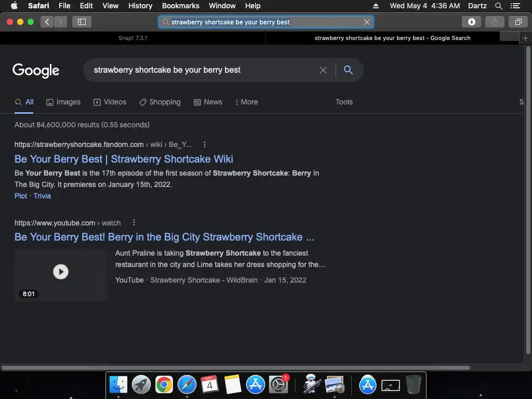Open Google Chrome from the Dock
Image resolution: width=532 pixels, height=399 pixels.
point(164,385)
